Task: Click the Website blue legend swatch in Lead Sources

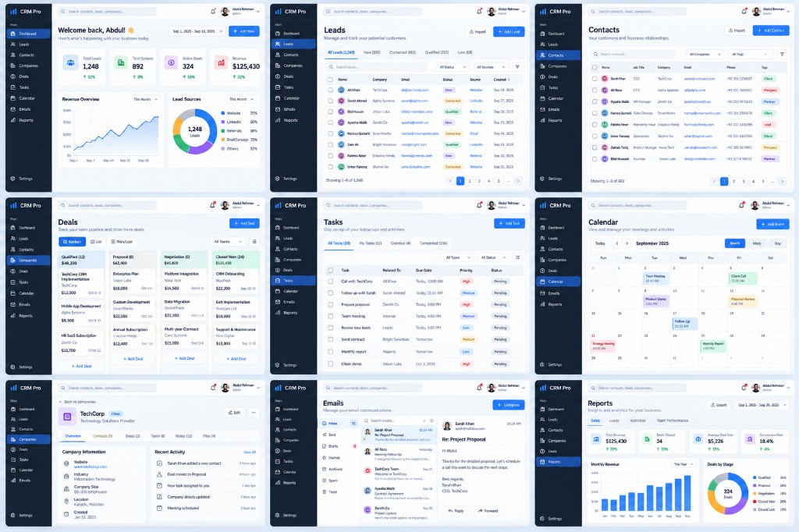Action: (222, 113)
